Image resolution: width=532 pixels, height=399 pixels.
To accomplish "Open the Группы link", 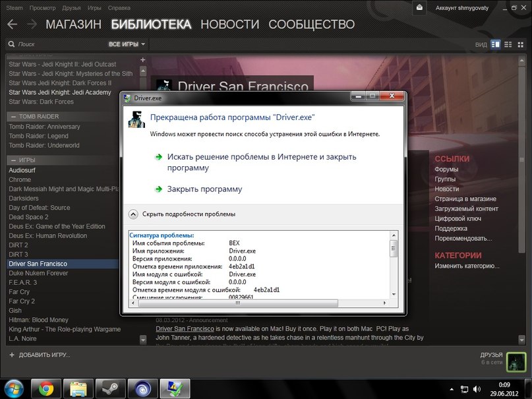I will click(x=445, y=179).
